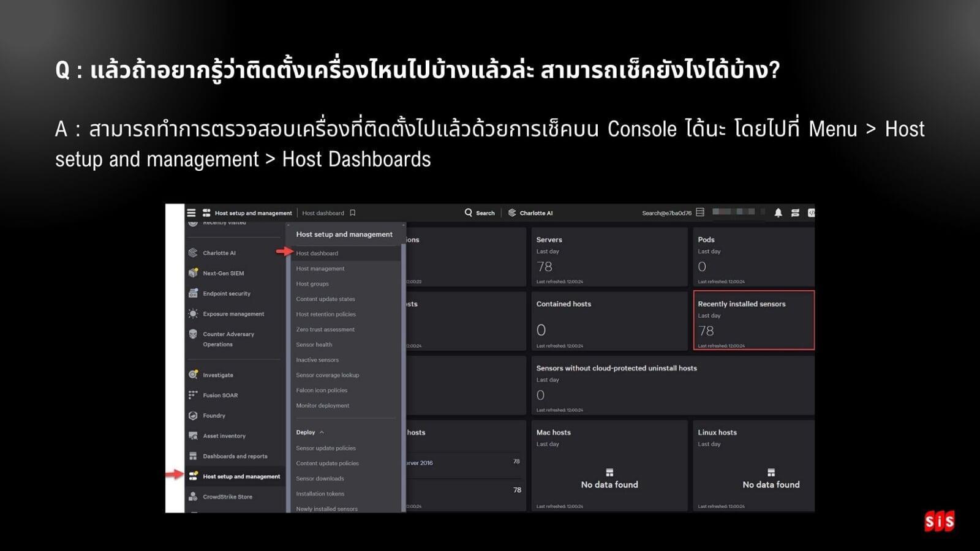Click the Search magnifier icon

[x=469, y=212]
